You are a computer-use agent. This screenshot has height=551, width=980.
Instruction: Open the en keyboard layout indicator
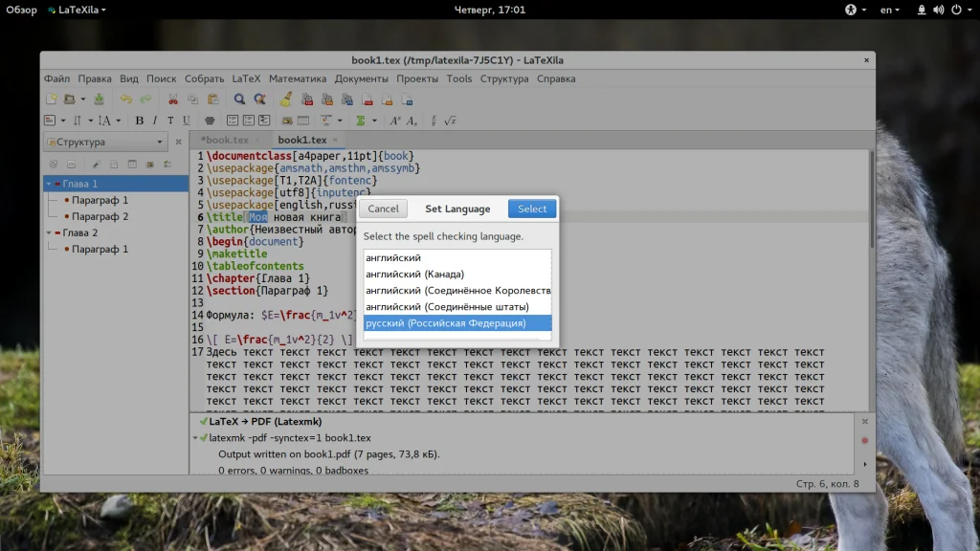coord(889,10)
